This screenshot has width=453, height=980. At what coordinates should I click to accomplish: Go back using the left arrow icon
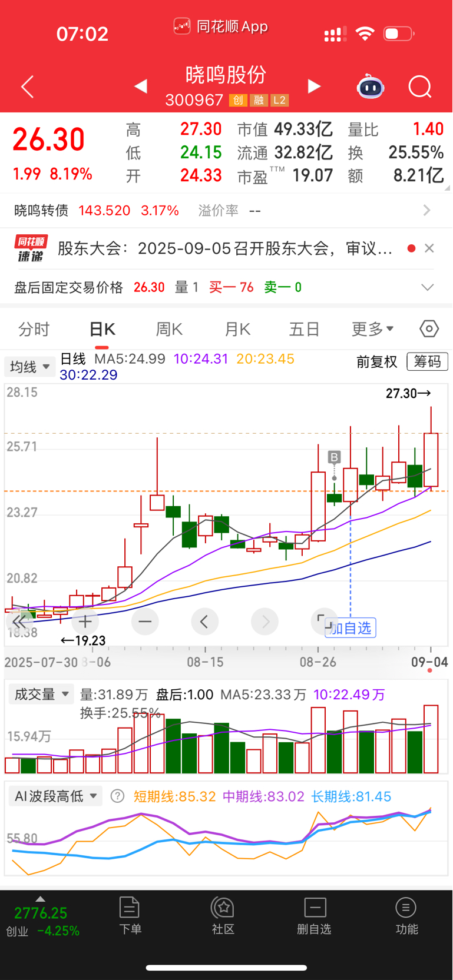pyautogui.click(x=28, y=87)
